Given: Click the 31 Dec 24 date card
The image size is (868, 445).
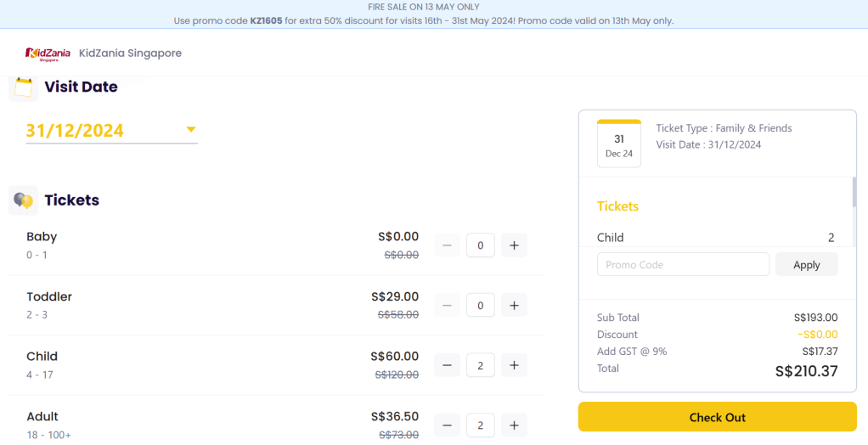Looking at the screenshot, I should tap(619, 144).
